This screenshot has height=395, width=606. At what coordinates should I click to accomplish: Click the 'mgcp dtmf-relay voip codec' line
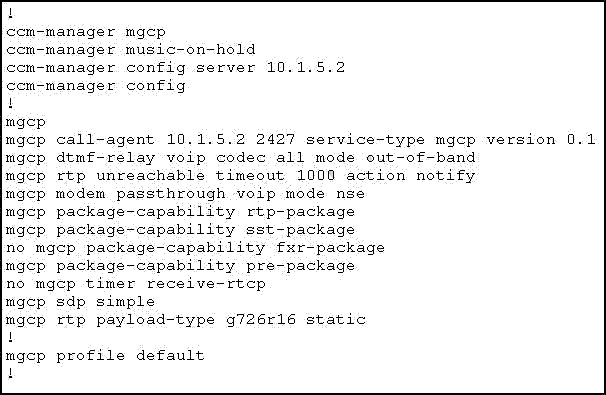click(240, 158)
